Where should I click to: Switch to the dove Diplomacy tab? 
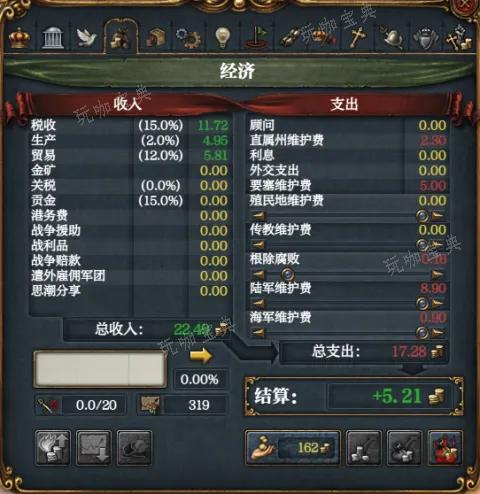click(86, 37)
